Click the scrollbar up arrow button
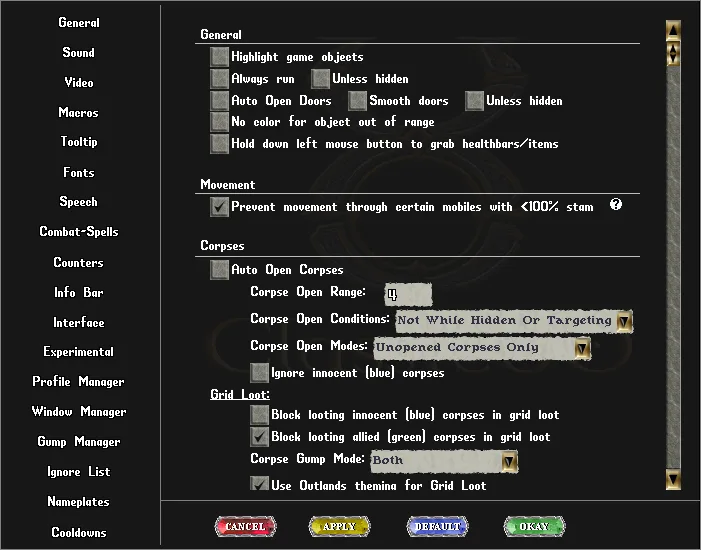 [673, 30]
